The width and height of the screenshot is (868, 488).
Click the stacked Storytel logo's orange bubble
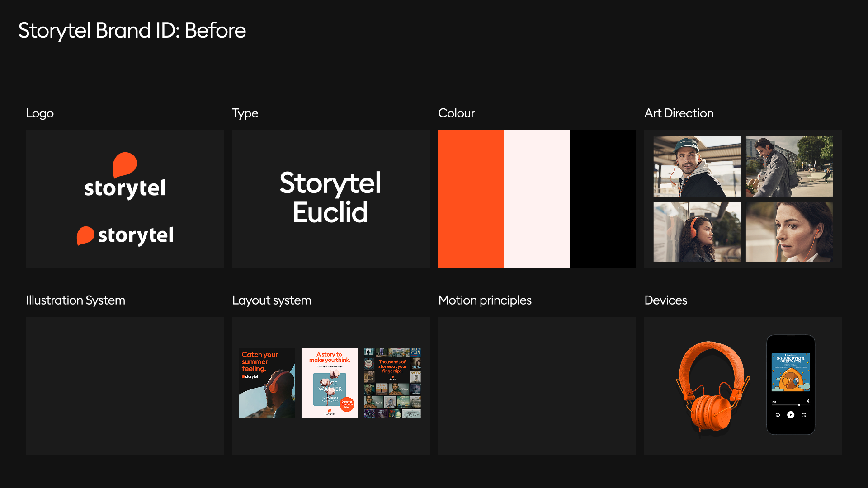[x=124, y=164]
